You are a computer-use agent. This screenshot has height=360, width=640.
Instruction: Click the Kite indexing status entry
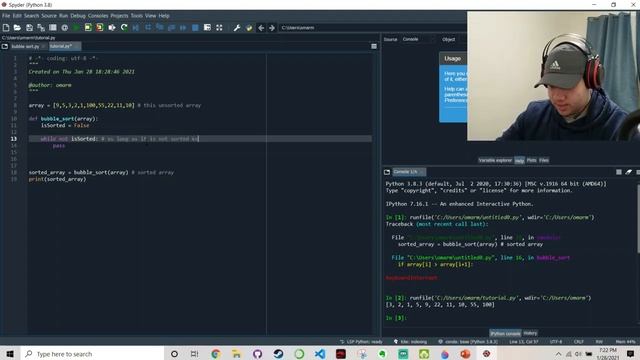(411, 342)
